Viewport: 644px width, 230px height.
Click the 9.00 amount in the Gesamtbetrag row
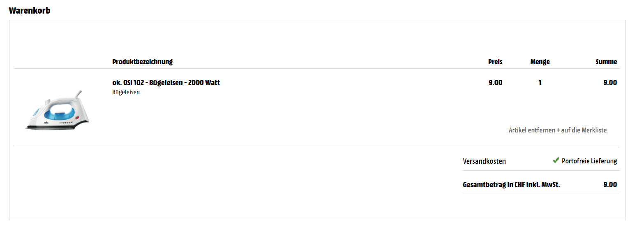[610, 185]
